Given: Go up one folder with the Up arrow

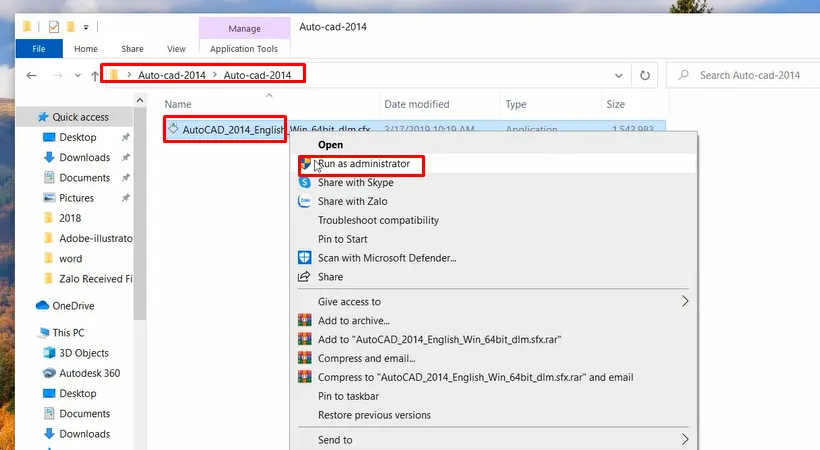Looking at the screenshot, I should 95,75.
